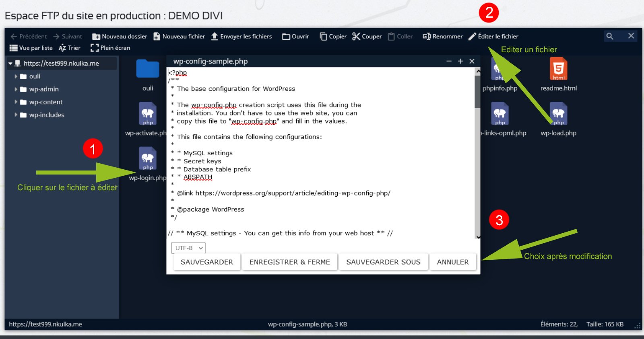Click the editor scrollbar down arrow
The image size is (644, 339).
click(478, 236)
